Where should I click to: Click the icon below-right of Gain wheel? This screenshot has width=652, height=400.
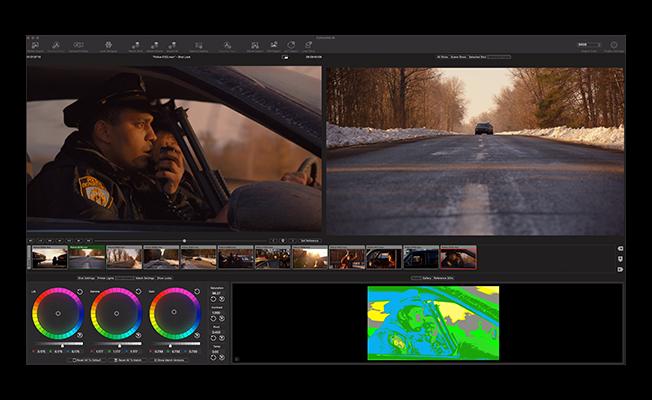pyautogui.click(x=197, y=335)
